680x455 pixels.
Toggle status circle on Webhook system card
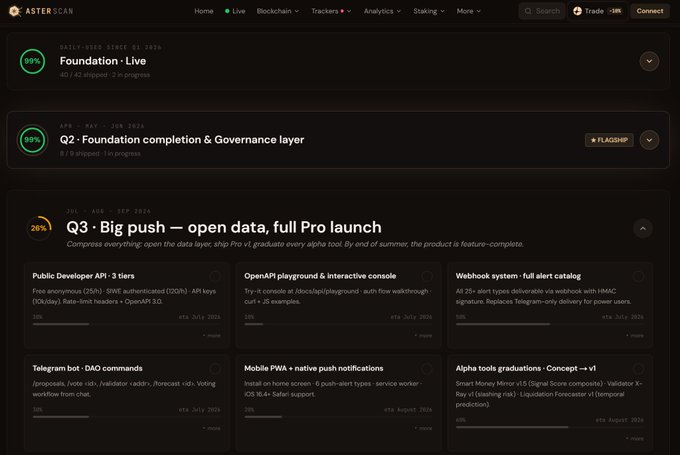click(638, 276)
